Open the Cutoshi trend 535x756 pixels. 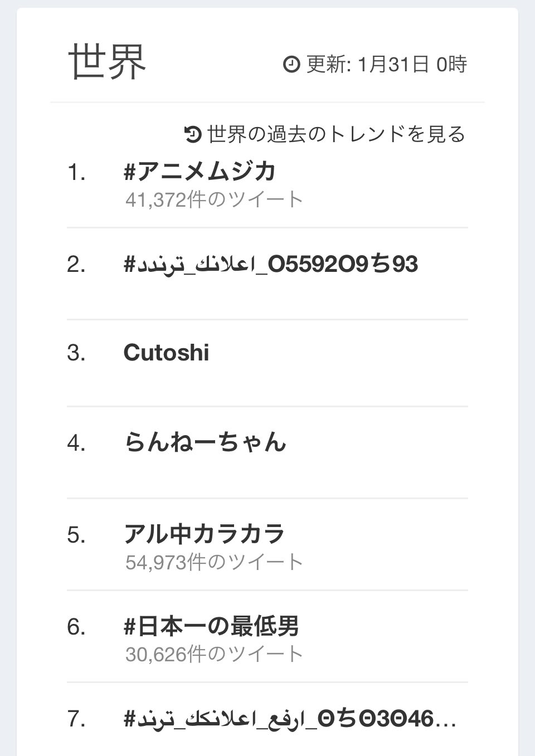(x=166, y=352)
